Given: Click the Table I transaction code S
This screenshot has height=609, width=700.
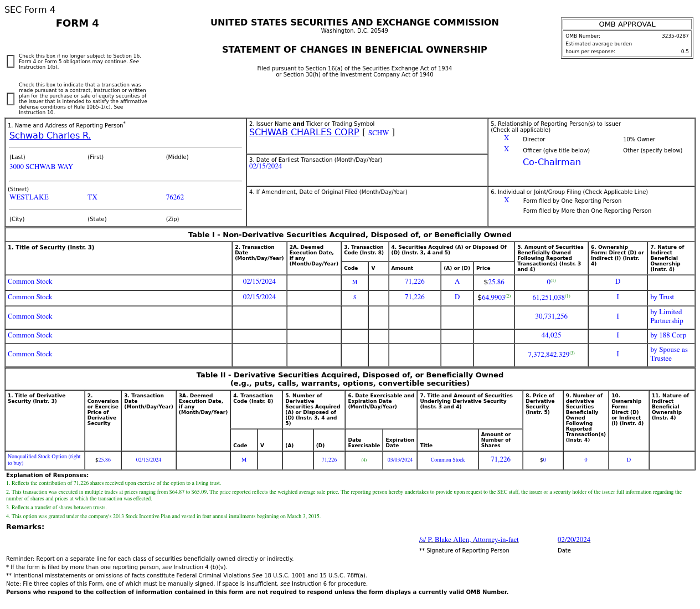Looking at the screenshot, I should 354,298.
